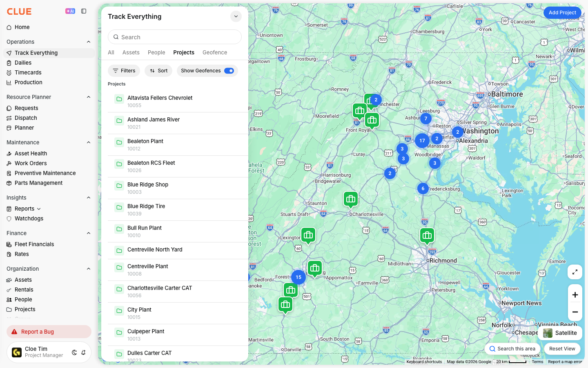Collapse the sidebar panel icon
Viewport: 588px width, 368px height.
(x=84, y=11)
